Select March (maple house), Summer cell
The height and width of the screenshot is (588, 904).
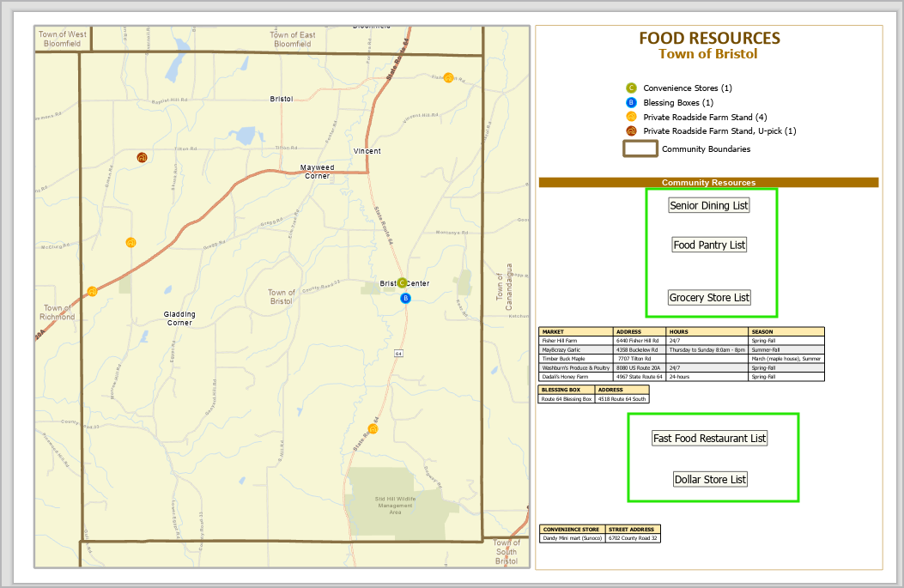pyautogui.click(x=786, y=359)
